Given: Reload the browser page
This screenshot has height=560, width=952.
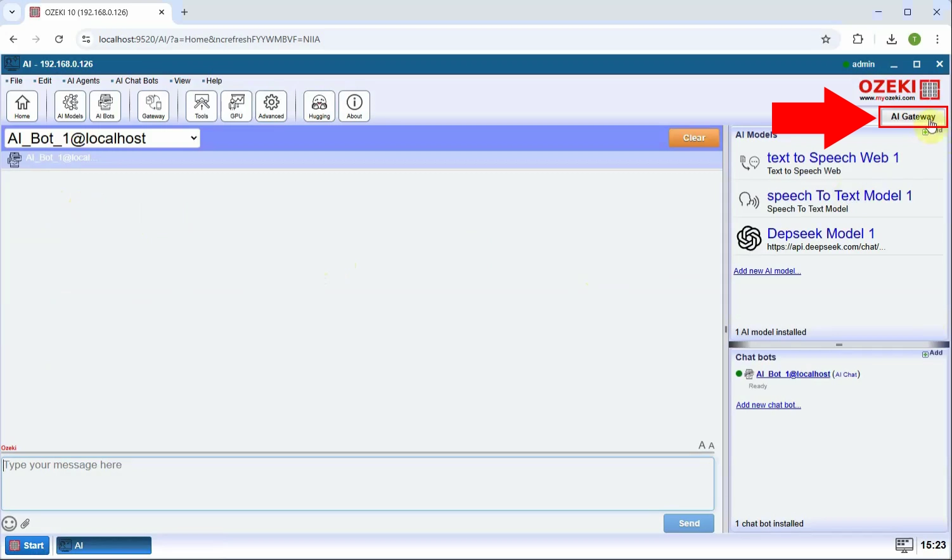Looking at the screenshot, I should tap(59, 39).
